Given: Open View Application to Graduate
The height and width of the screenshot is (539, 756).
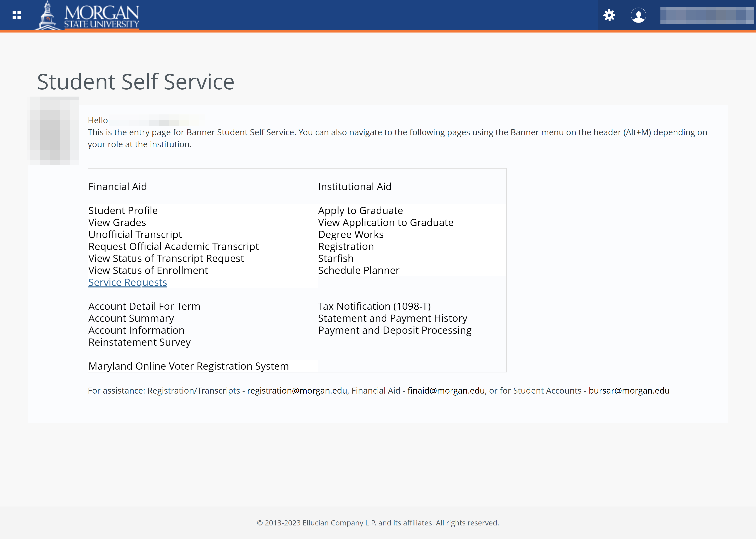Looking at the screenshot, I should point(386,222).
